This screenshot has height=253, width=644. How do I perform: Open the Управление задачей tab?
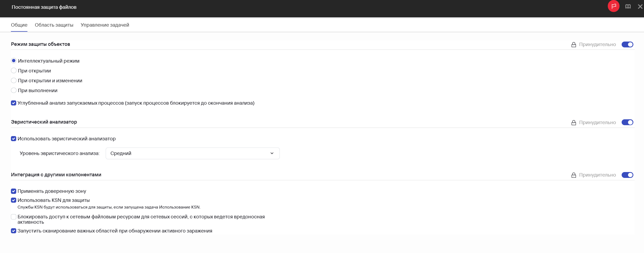105,25
